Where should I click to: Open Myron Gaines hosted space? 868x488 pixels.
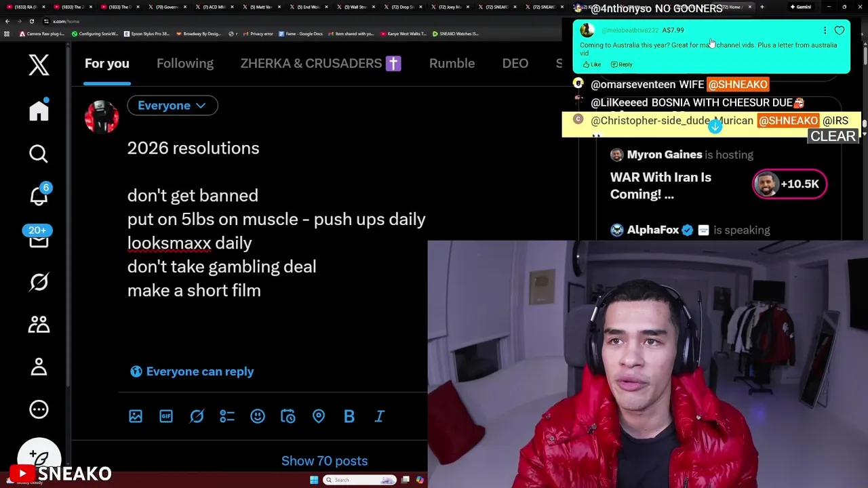click(682, 155)
